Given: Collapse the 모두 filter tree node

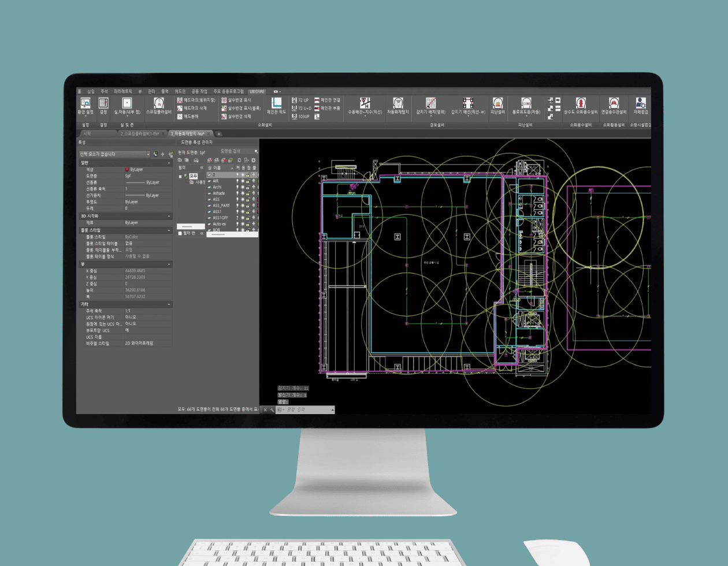Looking at the screenshot, I should pyautogui.click(x=180, y=176).
